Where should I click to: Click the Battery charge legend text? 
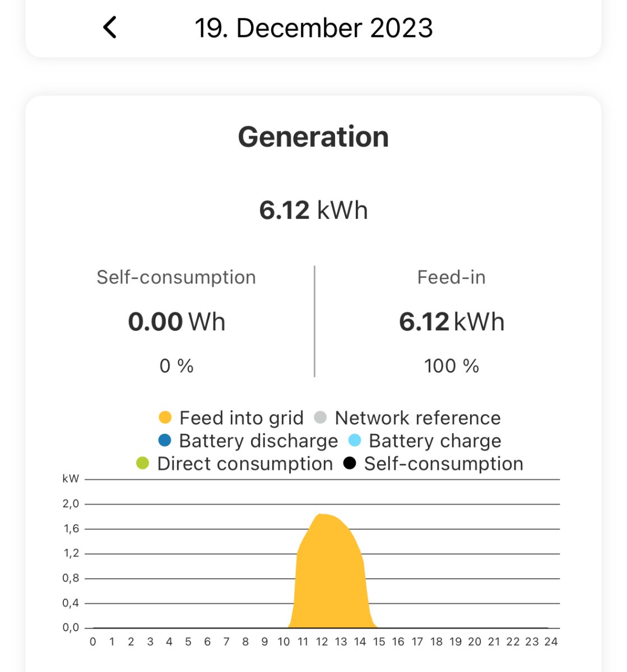point(435,441)
